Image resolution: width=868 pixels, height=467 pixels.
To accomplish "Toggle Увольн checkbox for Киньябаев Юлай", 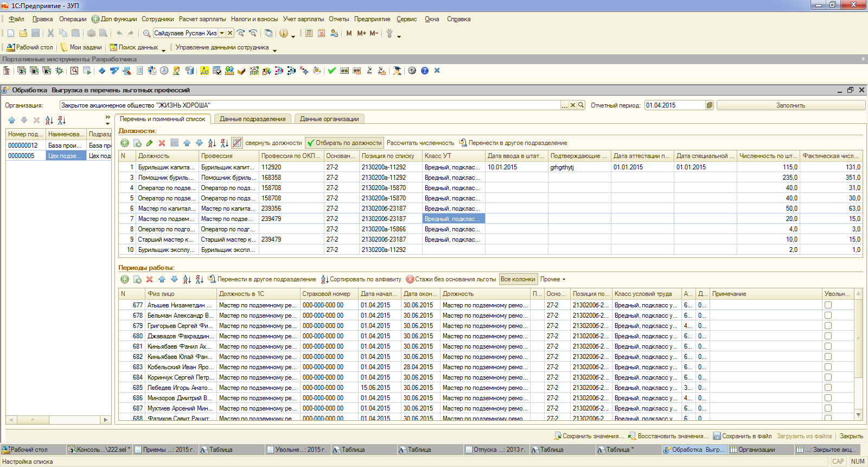I will coord(828,357).
